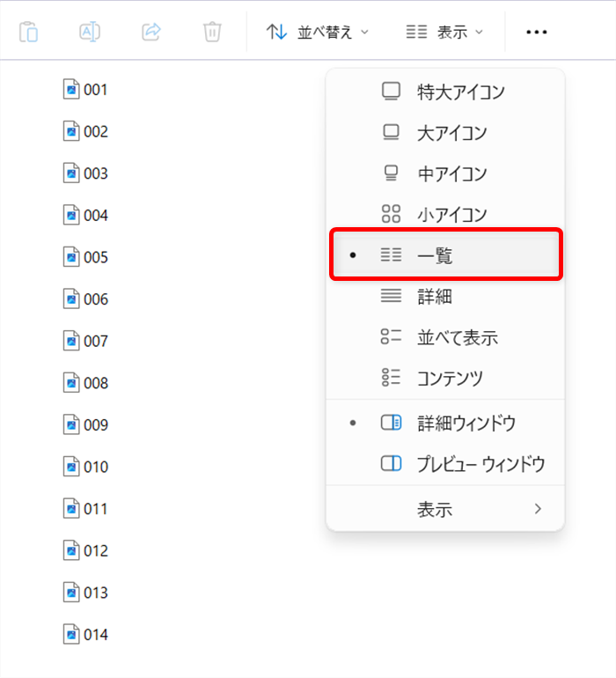Click the image file icon for 005
616x678 pixels.
pos(71,257)
